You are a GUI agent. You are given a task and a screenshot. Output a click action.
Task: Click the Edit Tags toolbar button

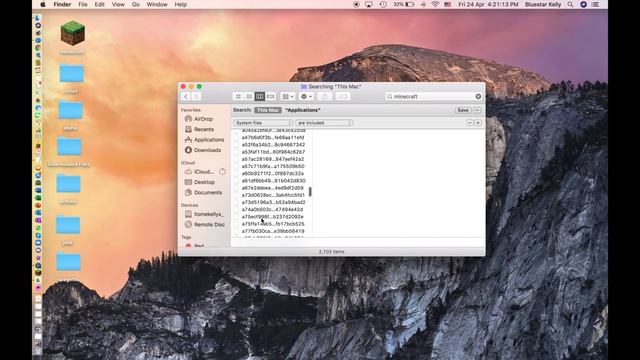[x=343, y=96]
